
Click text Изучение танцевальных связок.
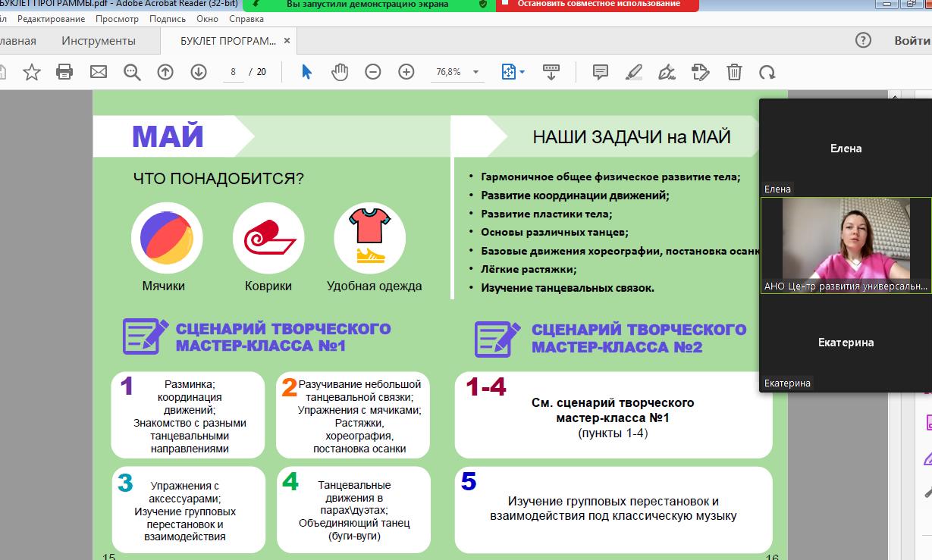tap(567, 287)
